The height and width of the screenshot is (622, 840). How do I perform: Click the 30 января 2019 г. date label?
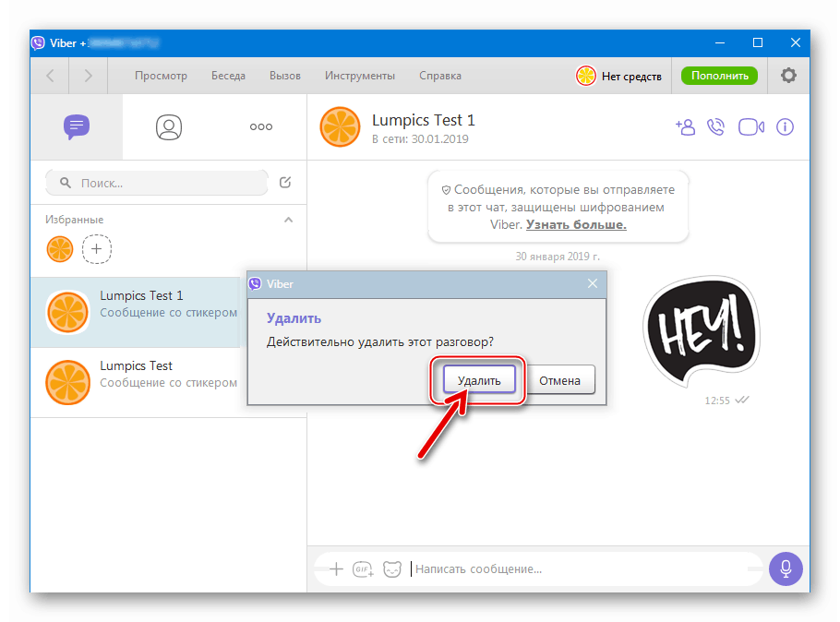click(x=558, y=257)
